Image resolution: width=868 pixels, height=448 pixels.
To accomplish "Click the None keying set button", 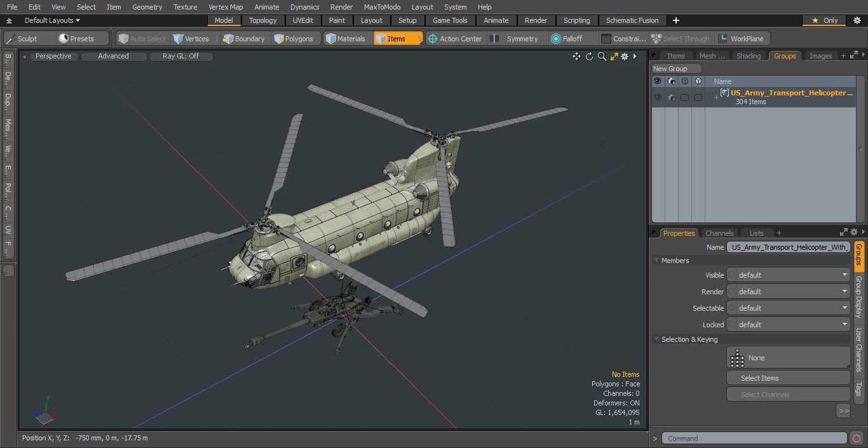I will tap(788, 358).
